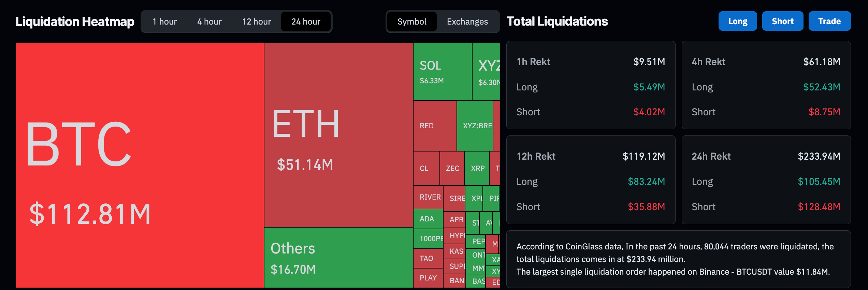Choose the 12 hour timeframe tab
868x290 pixels.
pyautogui.click(x=256, y=21)
